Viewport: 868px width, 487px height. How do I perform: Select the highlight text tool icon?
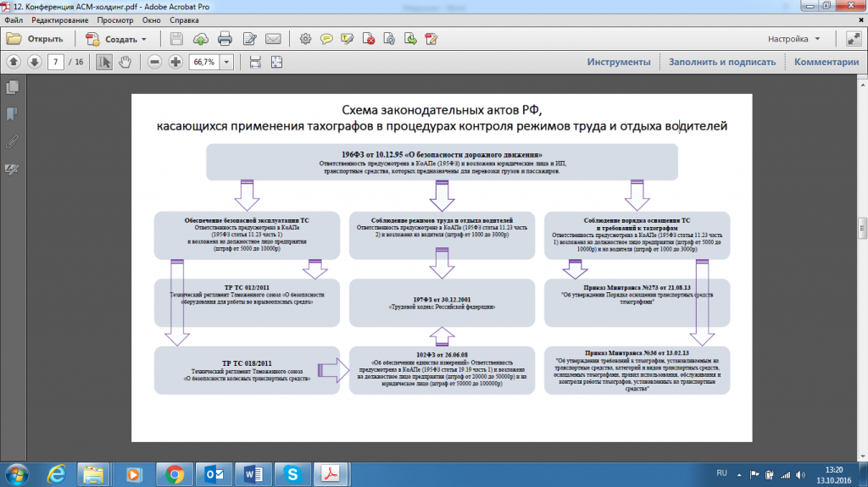click(347, 39)
